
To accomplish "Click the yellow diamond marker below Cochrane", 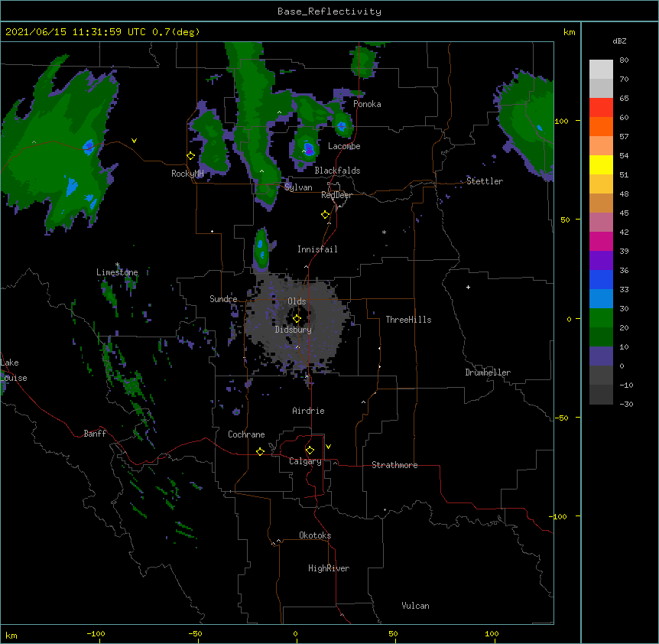I will (260, 451).
